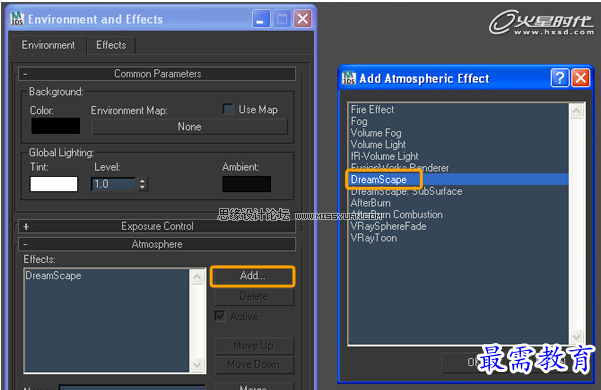This screenshot has width=601, height=390.
Task: Close the Add Atmospheric Effect dialog
Action: click(x=581, y=78)
